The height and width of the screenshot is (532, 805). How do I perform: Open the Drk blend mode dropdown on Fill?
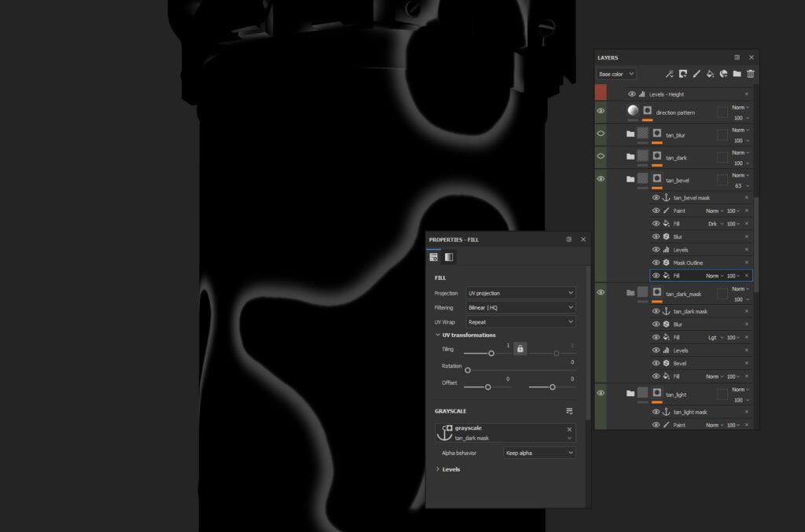point(715,224)
